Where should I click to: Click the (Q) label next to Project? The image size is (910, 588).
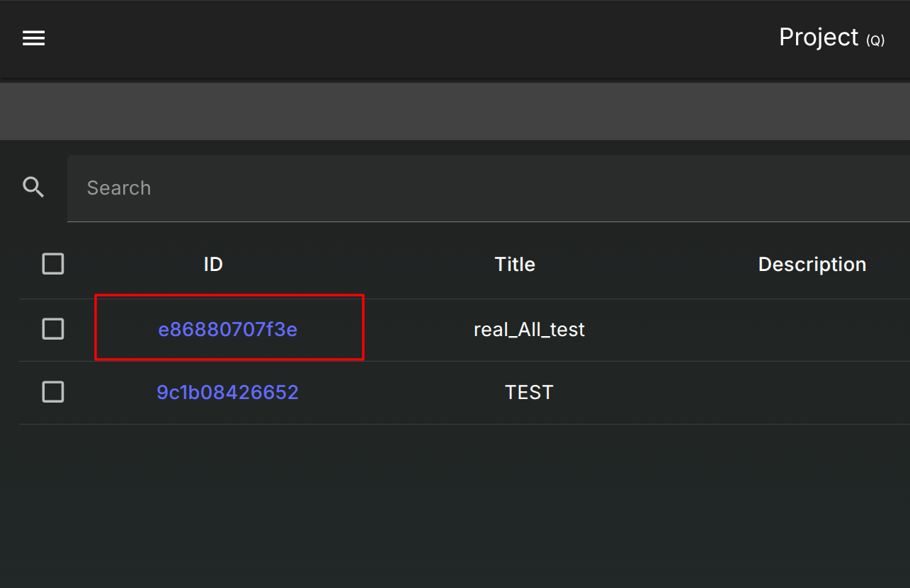(876, 40)
